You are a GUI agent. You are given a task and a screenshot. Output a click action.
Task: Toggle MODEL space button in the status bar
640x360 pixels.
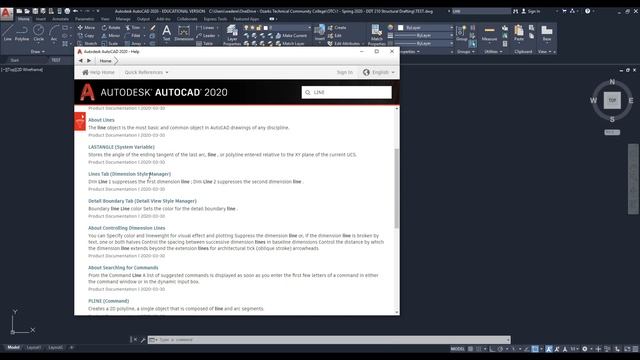[x=458, y=349]
